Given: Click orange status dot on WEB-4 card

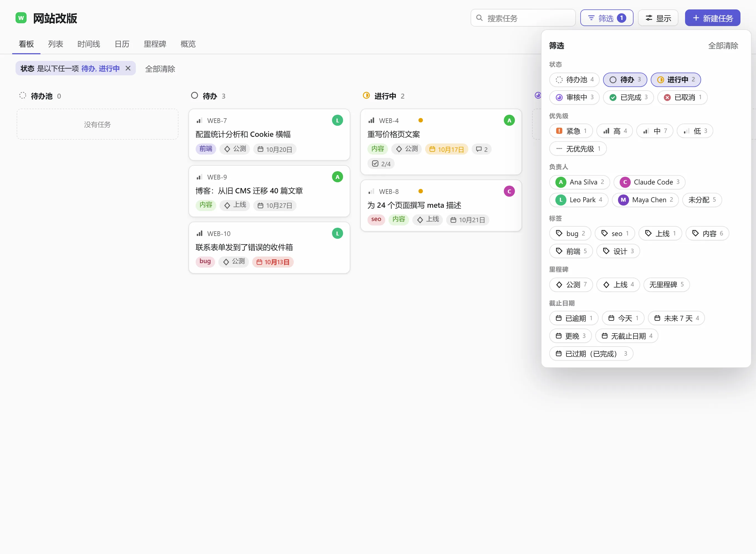Looking at the screenshot, I should (x=420, y=120).
